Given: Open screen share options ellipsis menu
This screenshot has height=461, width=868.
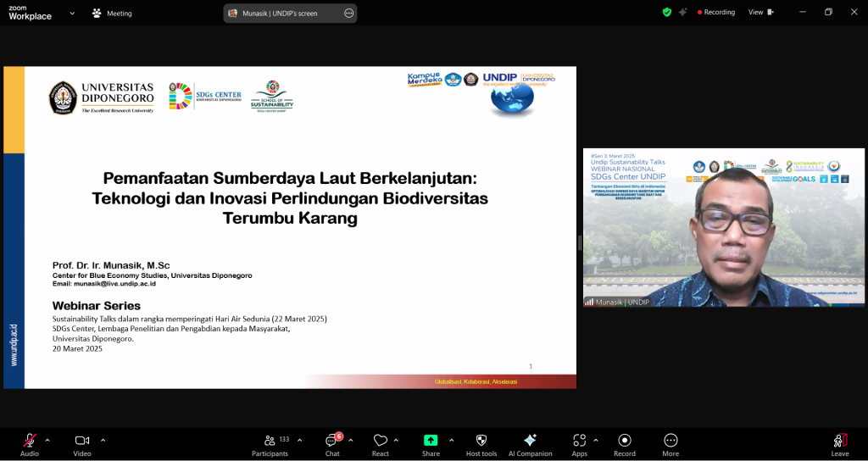Looking at the screenshot, I should pos(348,14).
